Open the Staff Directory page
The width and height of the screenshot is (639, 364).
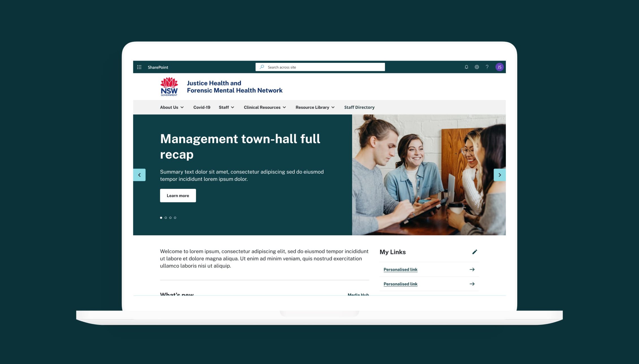tap(359, 107)
